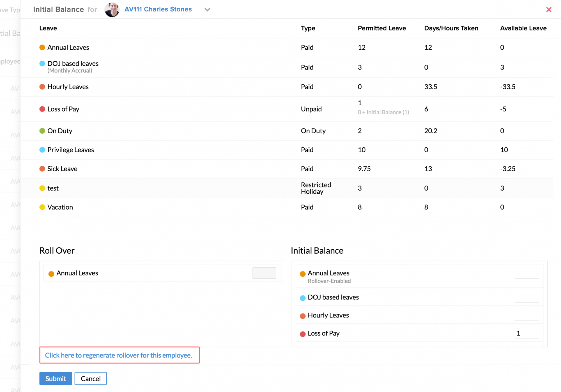The image size is (561, 392).
Task: Click regenerate rollover for this employee link
Action: click(119, 355)
